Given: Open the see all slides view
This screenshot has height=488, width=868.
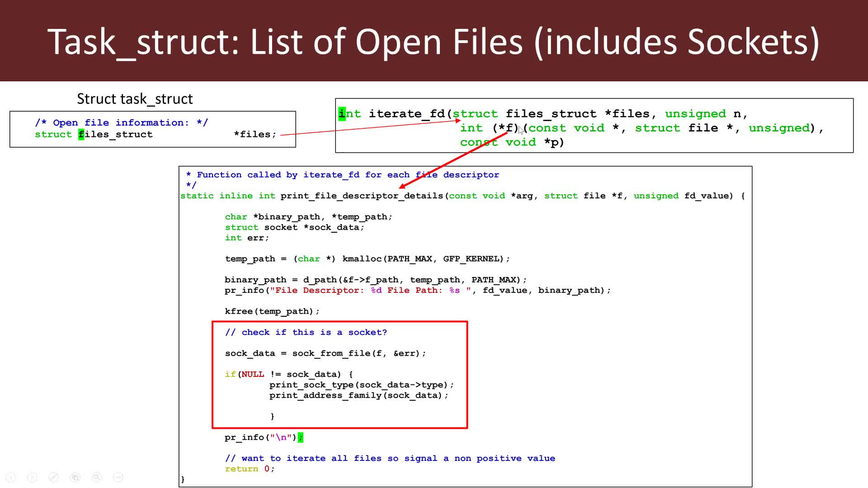Looking at the screenshot, I should (75, 477).
